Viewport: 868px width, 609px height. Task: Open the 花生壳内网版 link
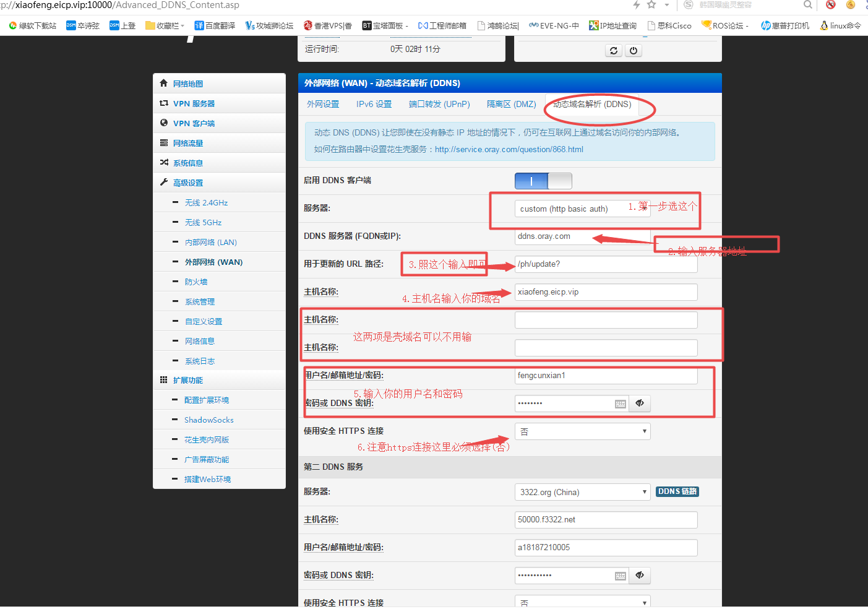coord(207,439)
